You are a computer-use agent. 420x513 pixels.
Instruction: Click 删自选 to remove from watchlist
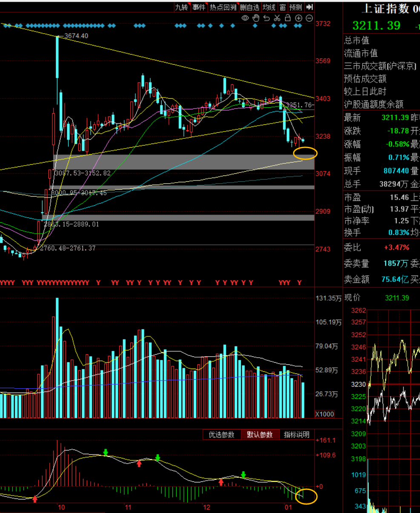(x=249, y=7)
